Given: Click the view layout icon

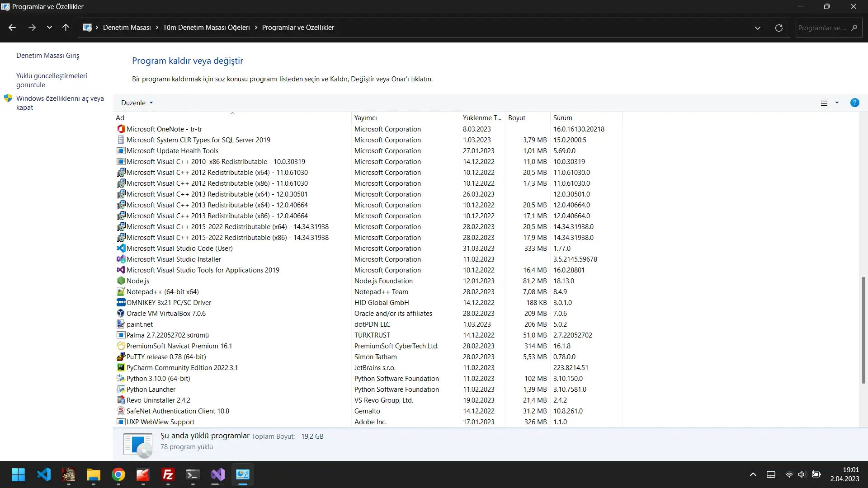Looking at the screenshot, I should pyautogui.click(x=824, y=103).
